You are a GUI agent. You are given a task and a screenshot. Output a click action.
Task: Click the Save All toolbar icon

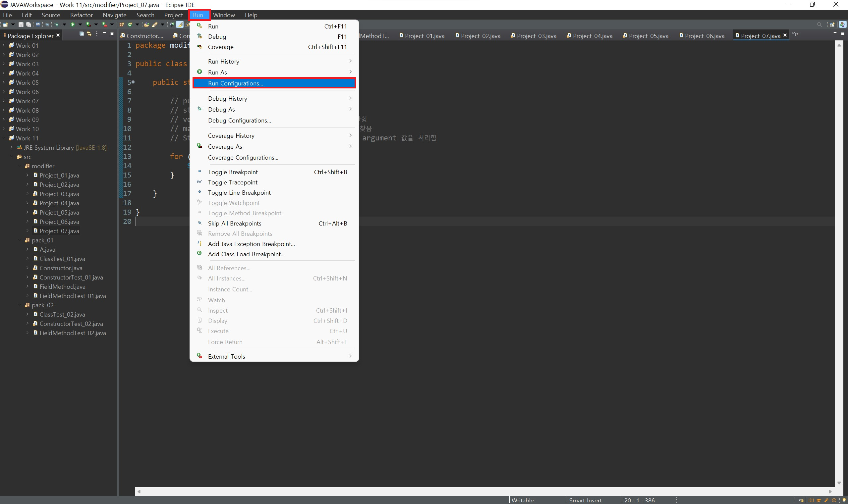pos(28,25)
